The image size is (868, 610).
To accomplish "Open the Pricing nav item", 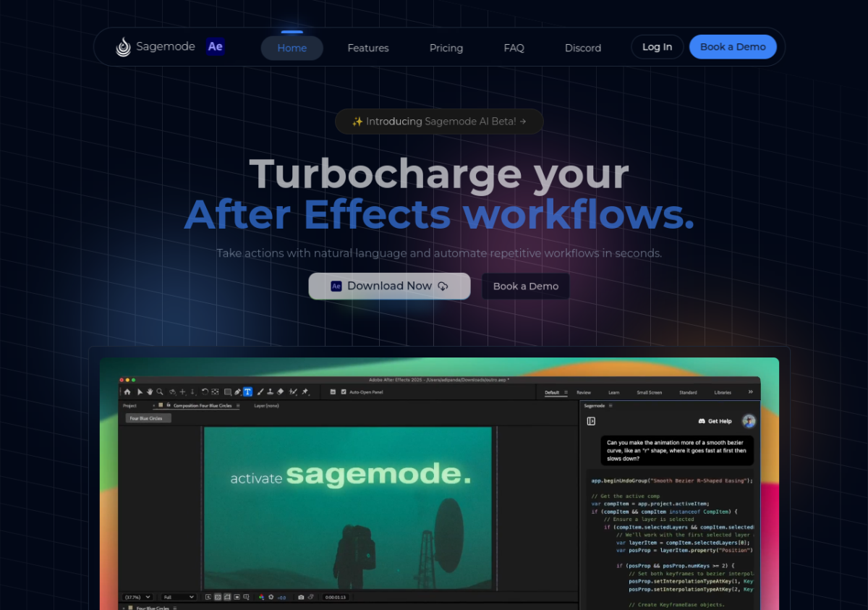I will 446,48.
